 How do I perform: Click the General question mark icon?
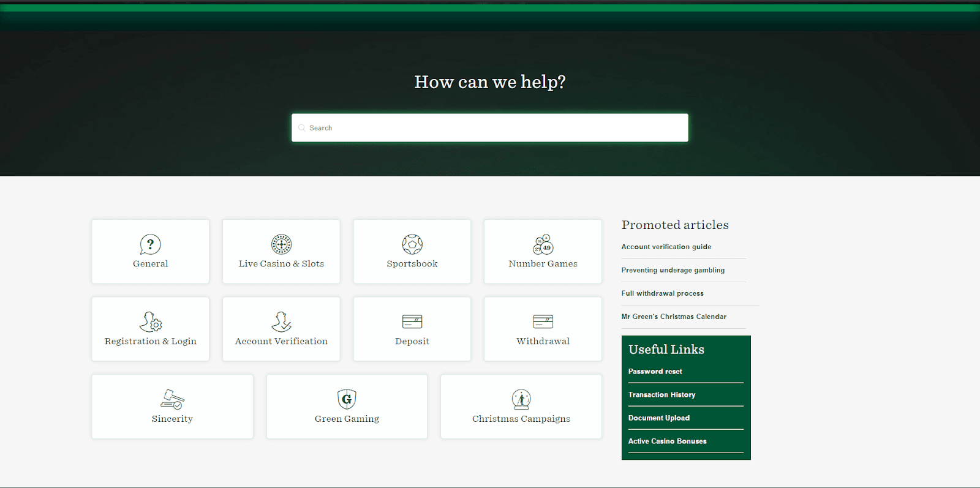pos(150,244)
